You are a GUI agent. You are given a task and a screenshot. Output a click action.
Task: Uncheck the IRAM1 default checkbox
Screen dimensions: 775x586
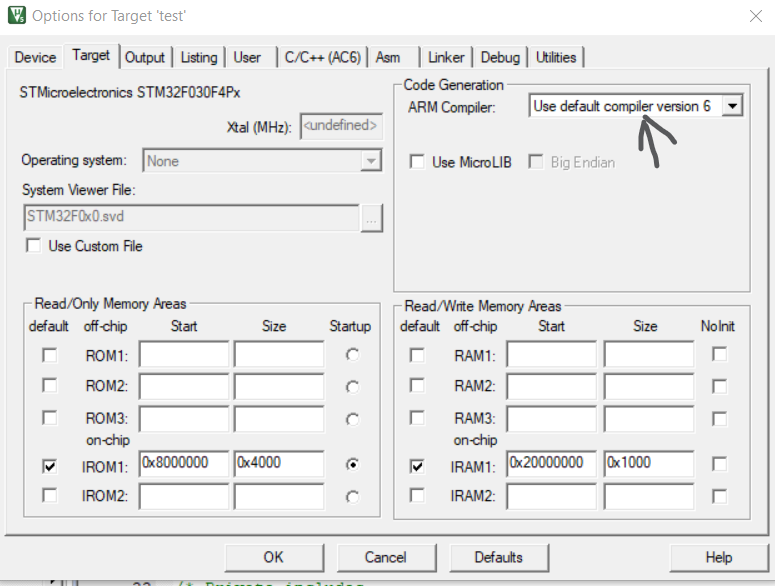417,466
